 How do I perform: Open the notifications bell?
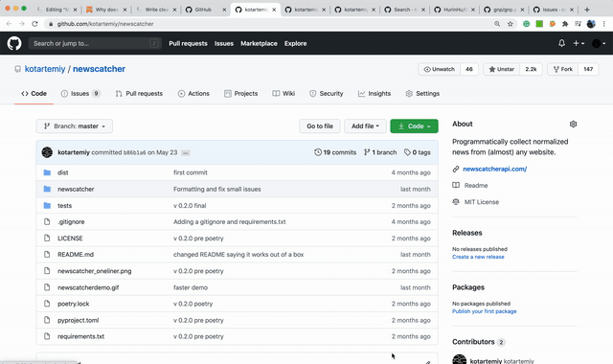[561, 43]
